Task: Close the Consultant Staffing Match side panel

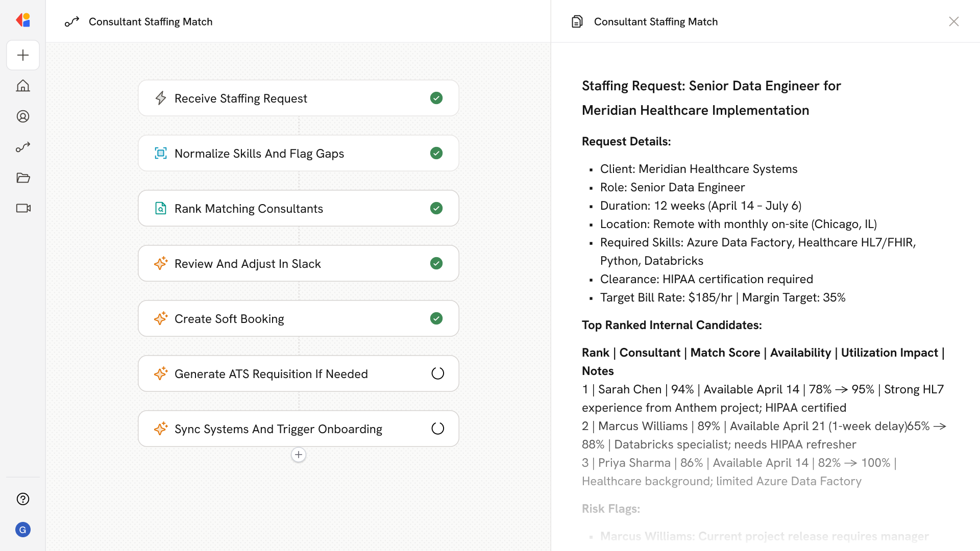Action: coord(953,21)
